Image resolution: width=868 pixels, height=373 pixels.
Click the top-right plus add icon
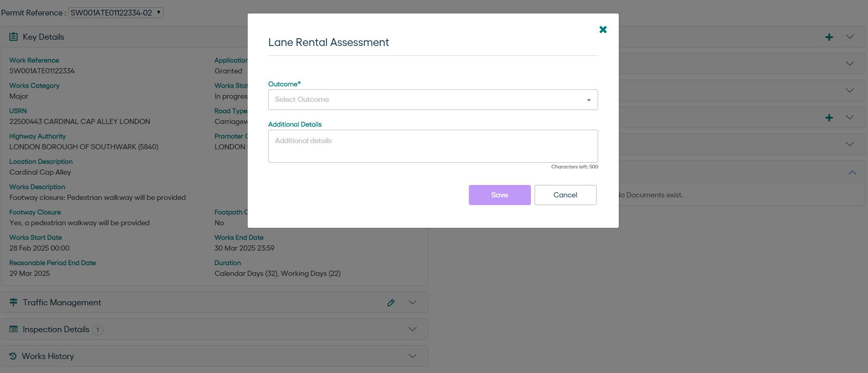[x=829, y=37]
